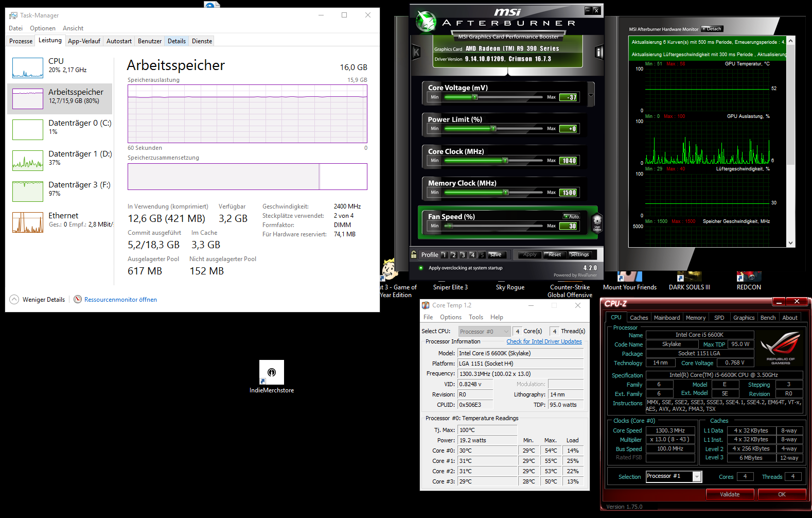The height and width of the screenshot is (518, 812).
Task: Click the Afterburner save profile button
Action: pyautogui.click(x=496, y=255)
